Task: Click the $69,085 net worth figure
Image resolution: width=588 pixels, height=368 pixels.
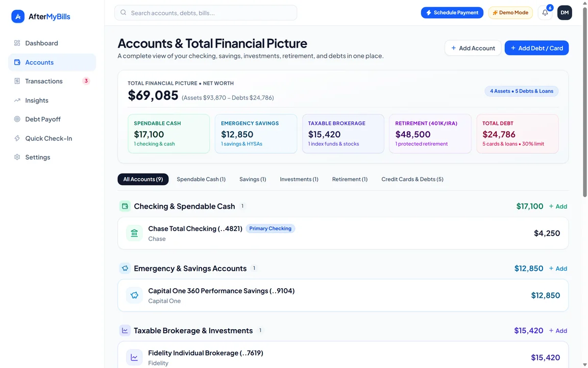Action: tap(153, 96)
